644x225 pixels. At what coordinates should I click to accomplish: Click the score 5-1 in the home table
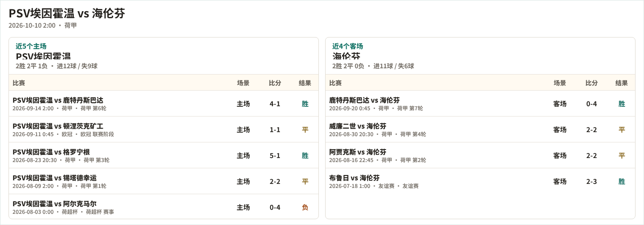(x=275, y=156)
